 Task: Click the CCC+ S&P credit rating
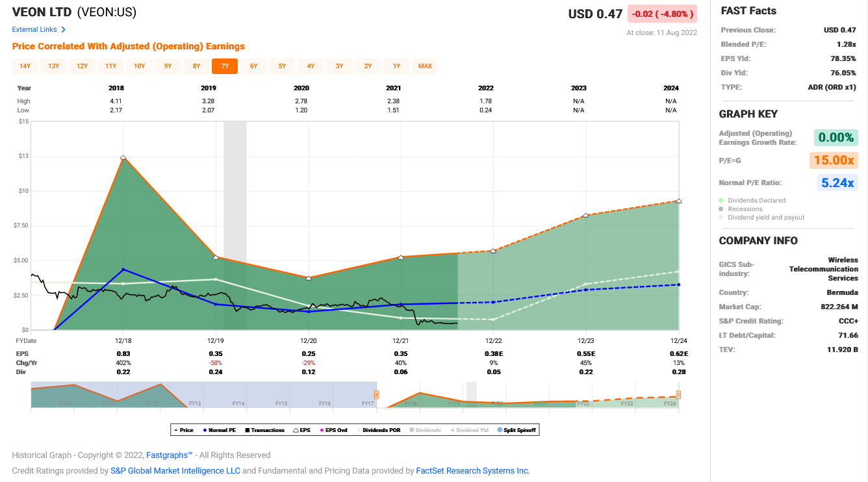pos(847,321)
